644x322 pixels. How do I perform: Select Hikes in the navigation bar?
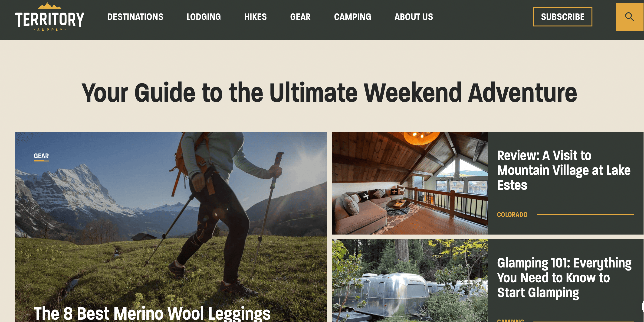[x=255, y=17]
